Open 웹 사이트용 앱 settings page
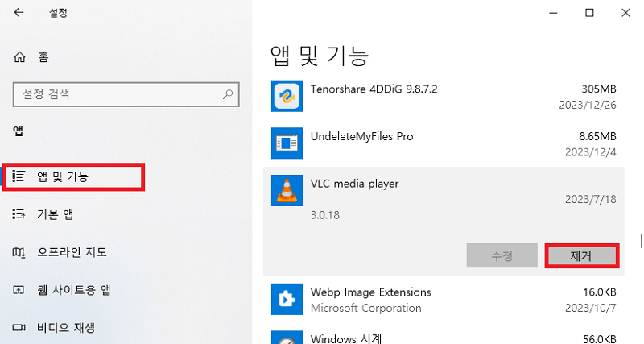This screenshot has width=644, height=344. click(74, 290)
